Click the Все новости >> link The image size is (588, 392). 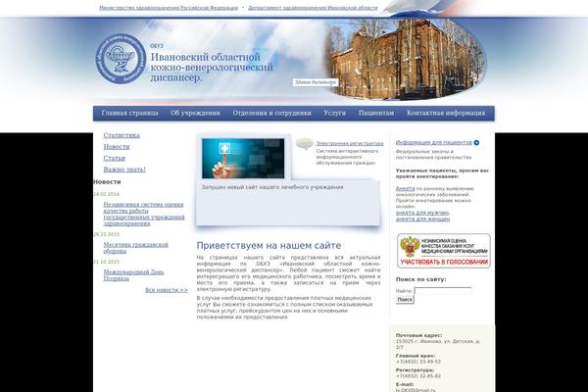point(167,290)
